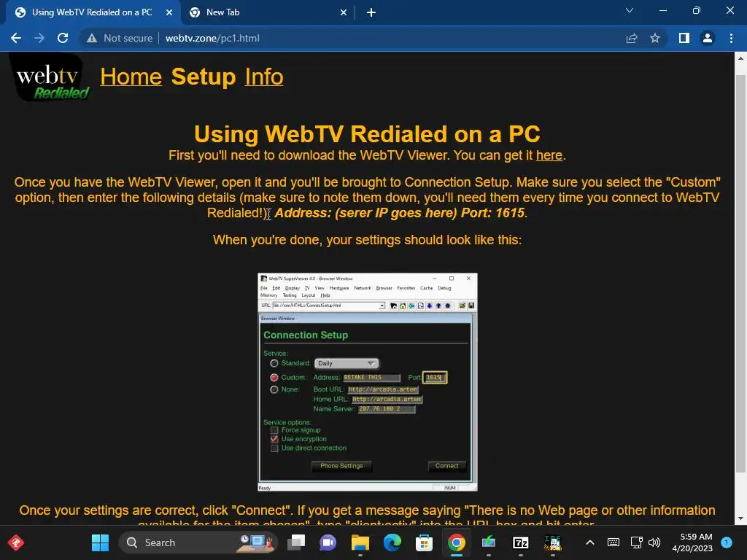747x560 pixels.
Task: Click the Chrome taskbar icon
Action: 457,542
